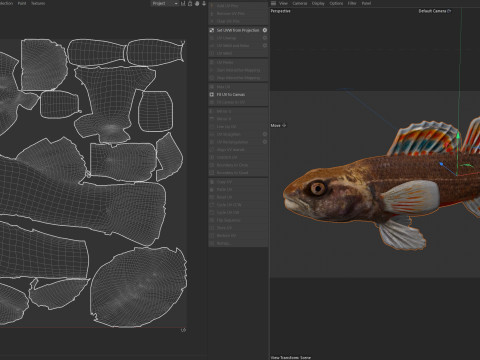Click Cycle UV CCW
Screen dimensions: 480x360
[x=238, y=205]
